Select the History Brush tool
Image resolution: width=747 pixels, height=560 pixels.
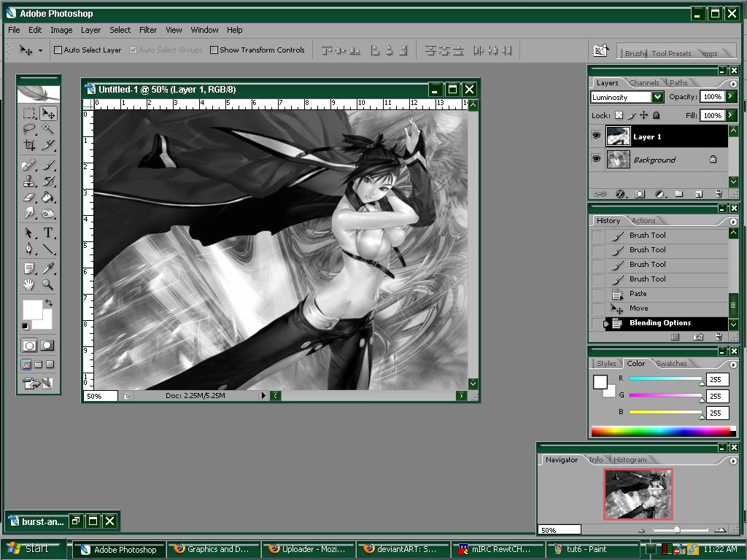(47, 182)
